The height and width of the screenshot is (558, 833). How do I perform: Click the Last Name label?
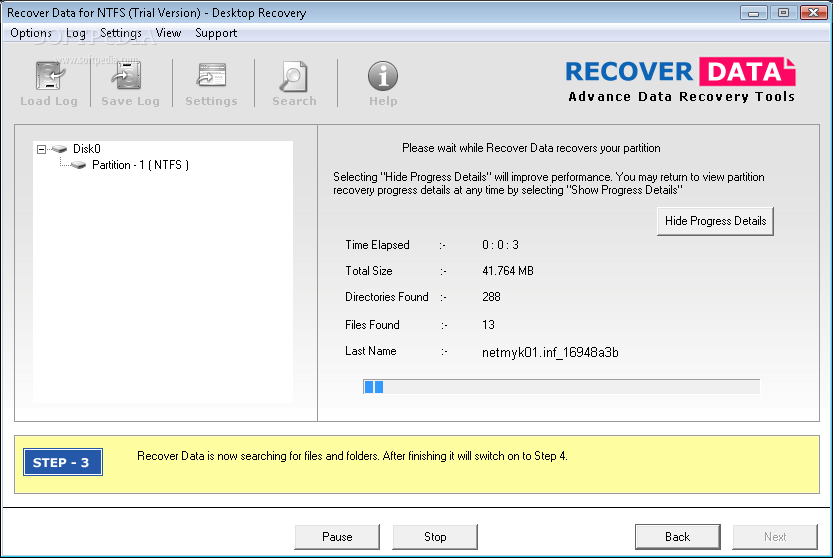tap(371, 351)
